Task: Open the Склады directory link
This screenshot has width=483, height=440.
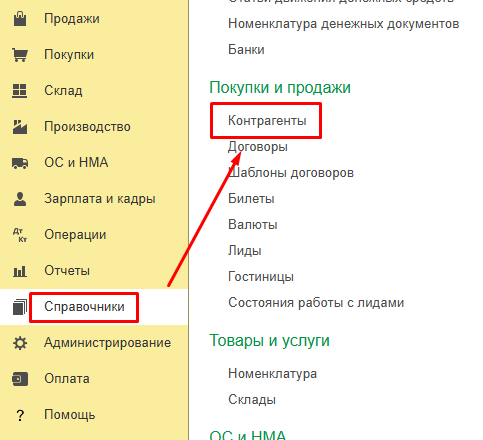Action: (x=252, y=399)
